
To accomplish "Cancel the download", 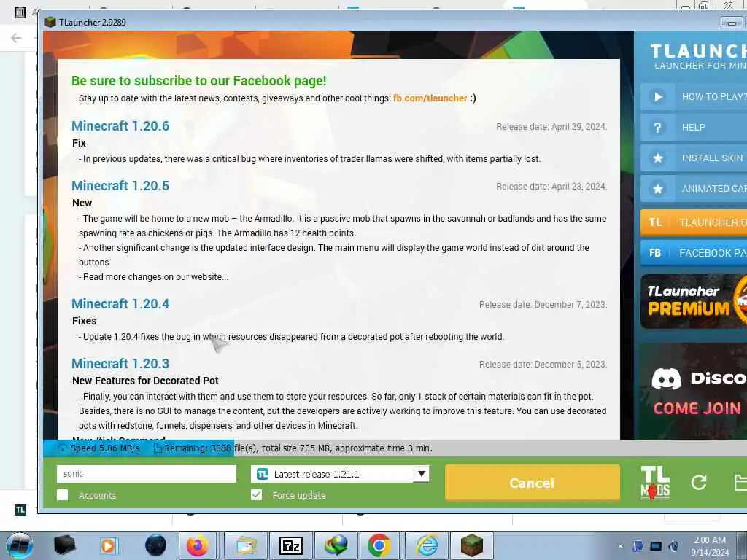I will [x=532, y=483].
